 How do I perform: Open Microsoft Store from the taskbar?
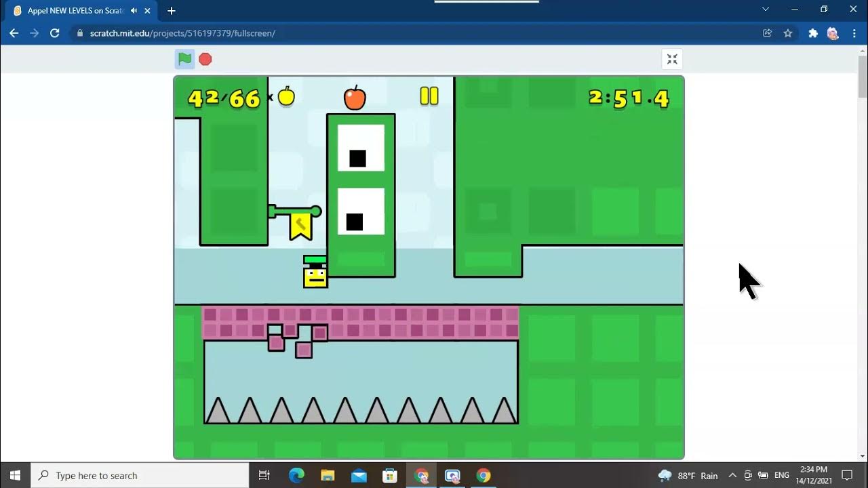(x=390, y=475)
